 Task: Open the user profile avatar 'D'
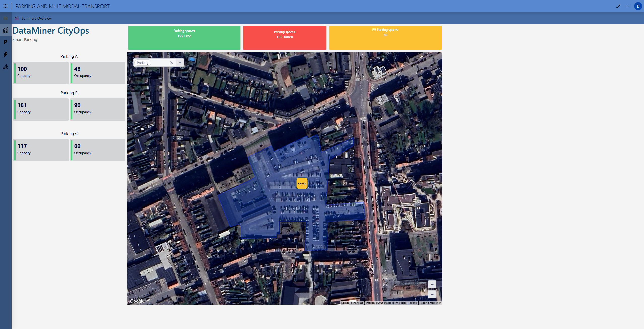(638, 6)
